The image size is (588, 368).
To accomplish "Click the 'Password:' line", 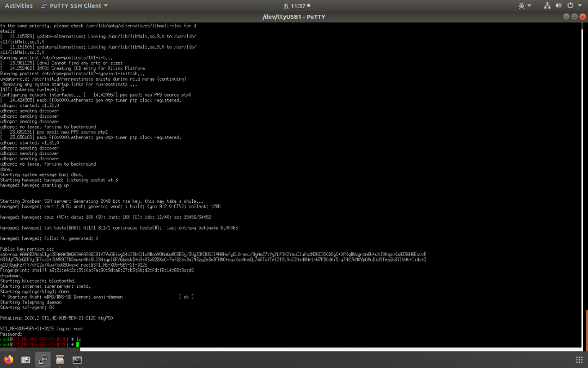I will coord(11,334).
